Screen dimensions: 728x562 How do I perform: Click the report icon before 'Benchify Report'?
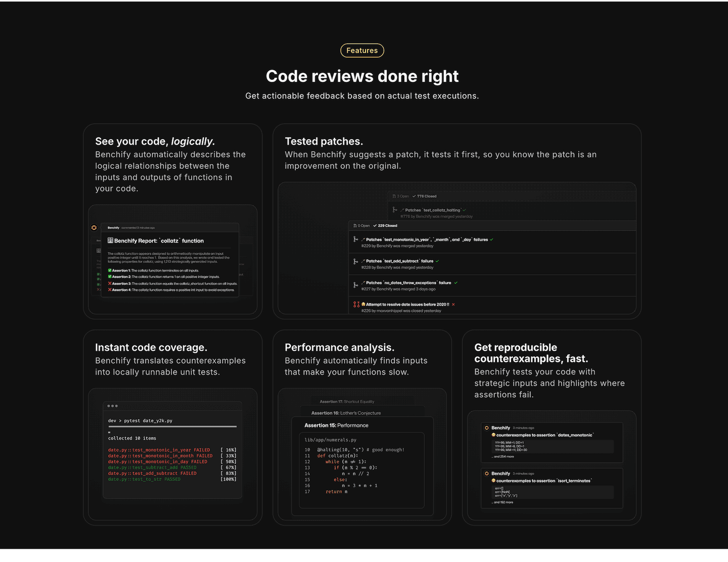click(110, 241)
